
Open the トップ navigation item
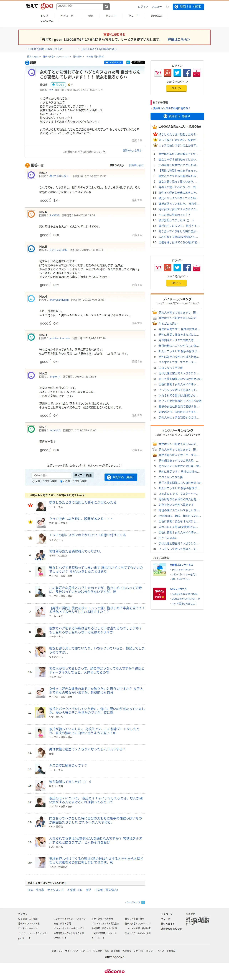(x=44, y=16)
